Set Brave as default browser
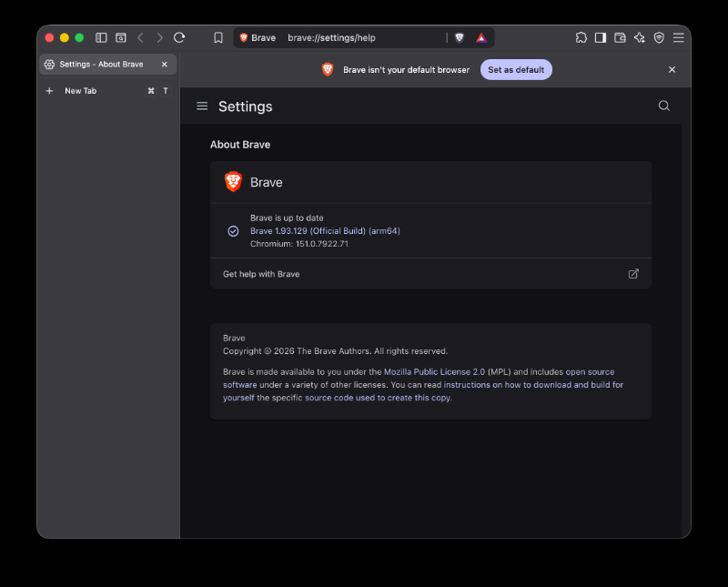Screen dimensions: 728x587 [x=516, y=70]
